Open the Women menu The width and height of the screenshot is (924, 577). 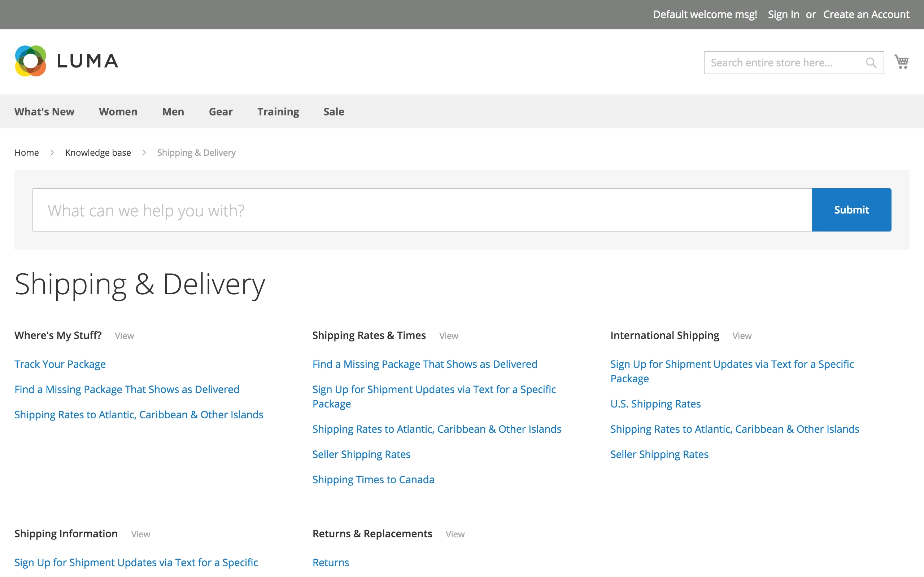(118, 112)
